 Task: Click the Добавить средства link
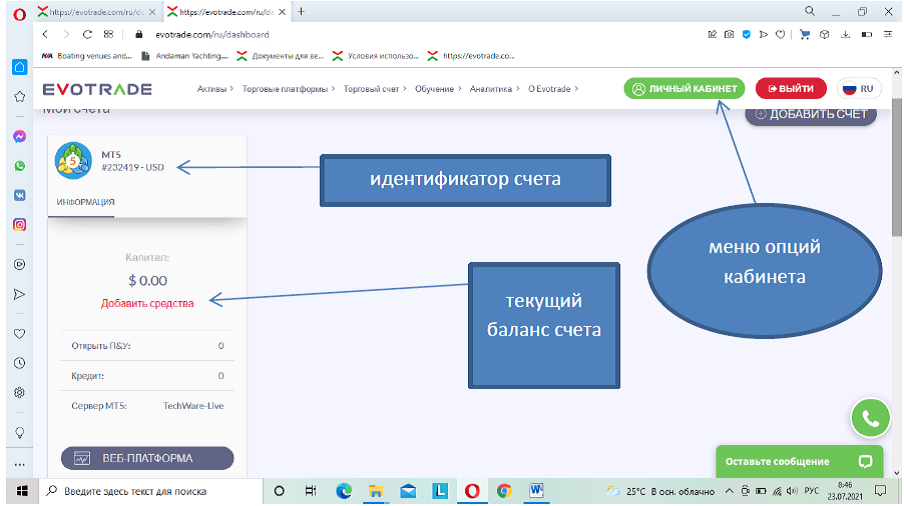(147, 303)
